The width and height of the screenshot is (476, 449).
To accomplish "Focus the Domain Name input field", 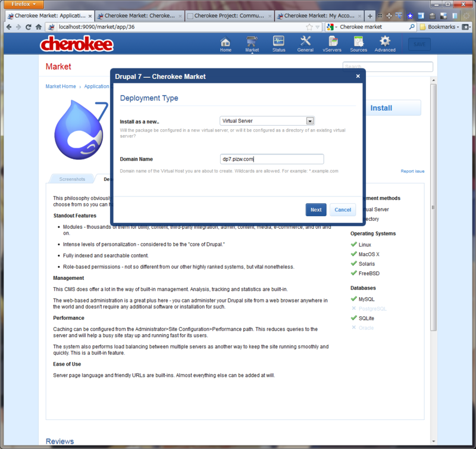I will coord(272,159).
